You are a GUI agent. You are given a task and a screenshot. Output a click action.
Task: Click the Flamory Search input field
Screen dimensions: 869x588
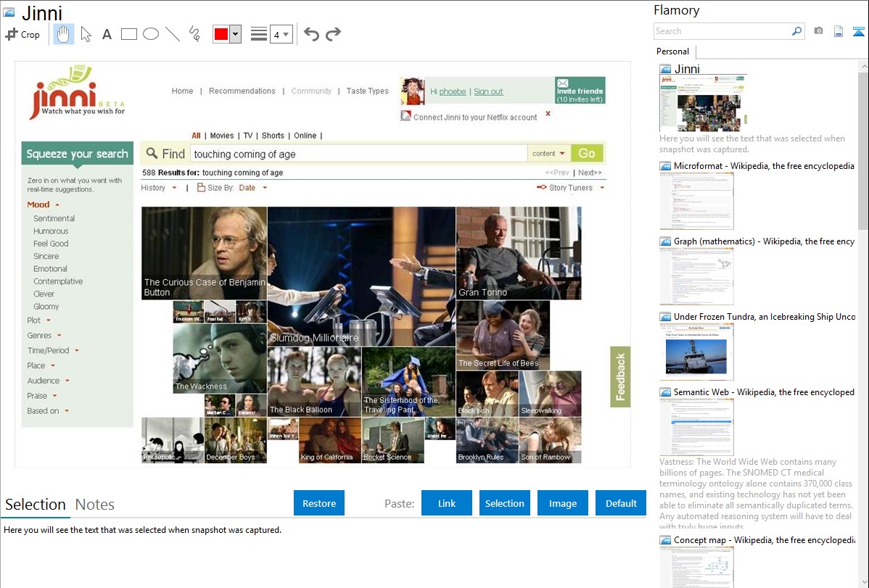point(722,31)
